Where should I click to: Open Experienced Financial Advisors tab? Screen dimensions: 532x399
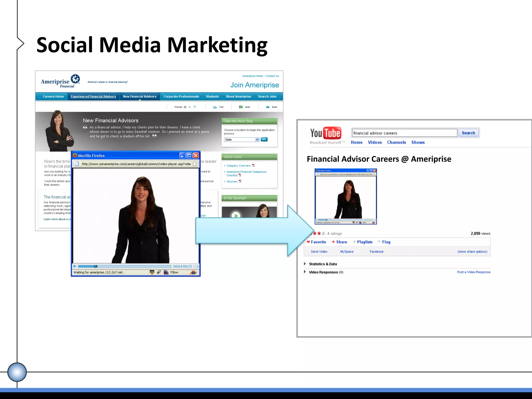[x=94, y=96]
